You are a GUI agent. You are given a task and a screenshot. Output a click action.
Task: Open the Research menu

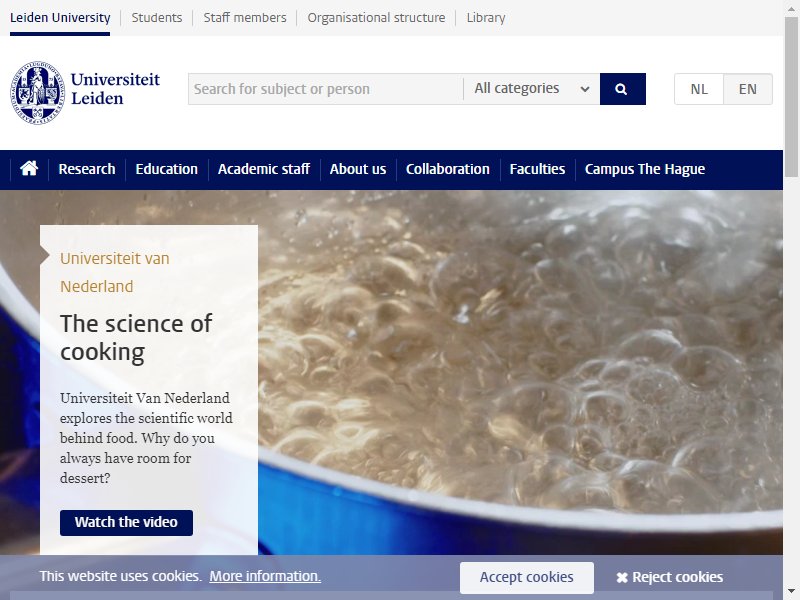click(x=87, y=169)
